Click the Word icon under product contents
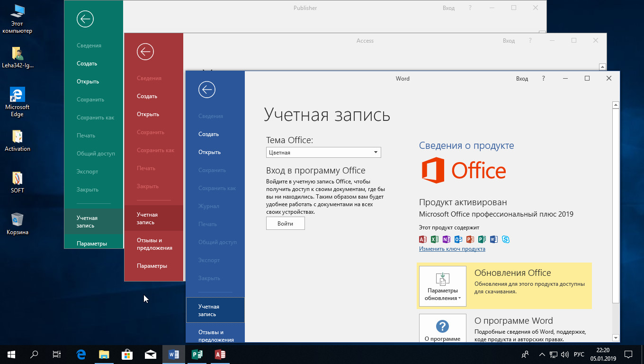The height and width of the screenshot is (364, 644). point(494,239)
